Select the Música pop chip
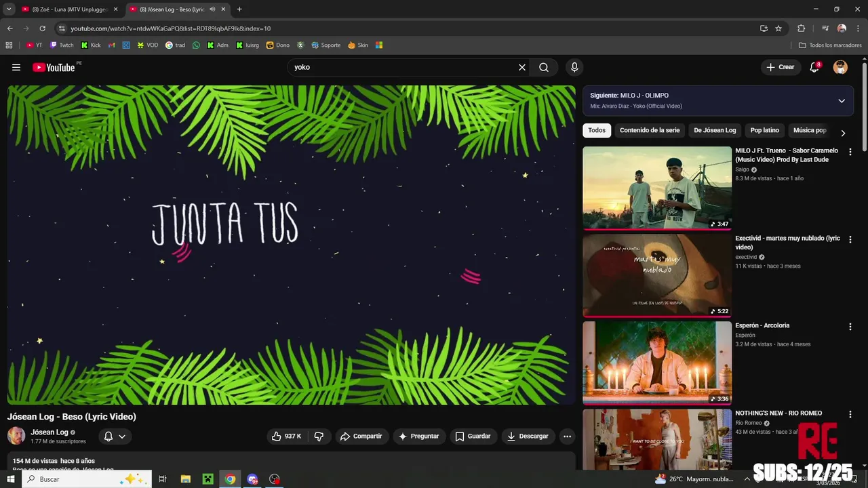The height and width of the screenshot is (488, 868). pos(810,130)
